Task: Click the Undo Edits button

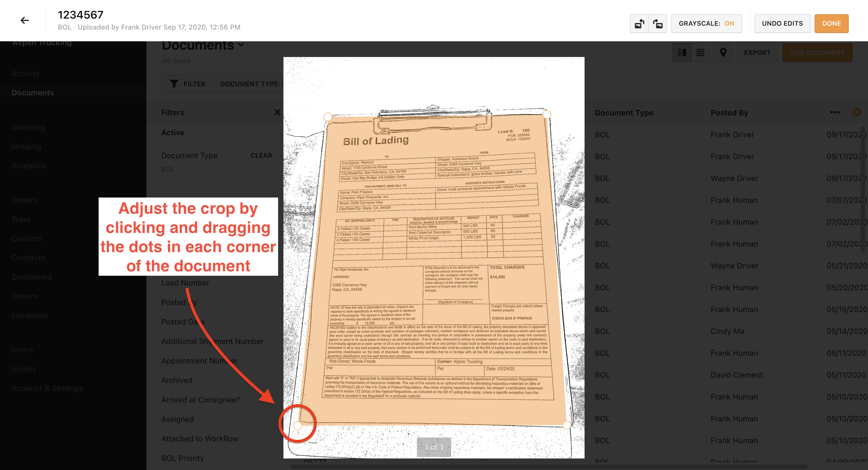Action: pos(782,24)
